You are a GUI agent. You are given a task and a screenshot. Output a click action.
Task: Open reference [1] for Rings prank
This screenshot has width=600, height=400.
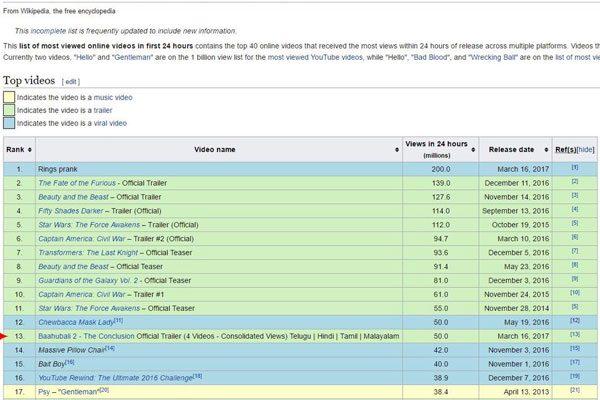tap(575, 168)
